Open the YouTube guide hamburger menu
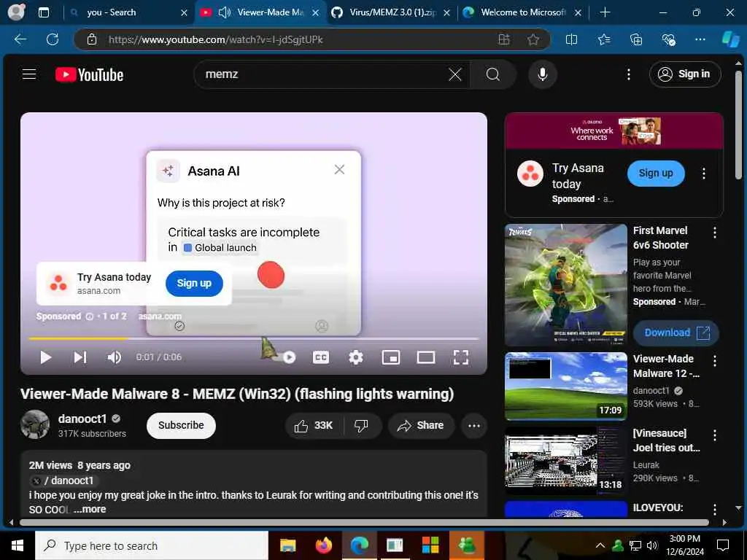This screenshot has width=747, height=560. click(x=29, y=74)
